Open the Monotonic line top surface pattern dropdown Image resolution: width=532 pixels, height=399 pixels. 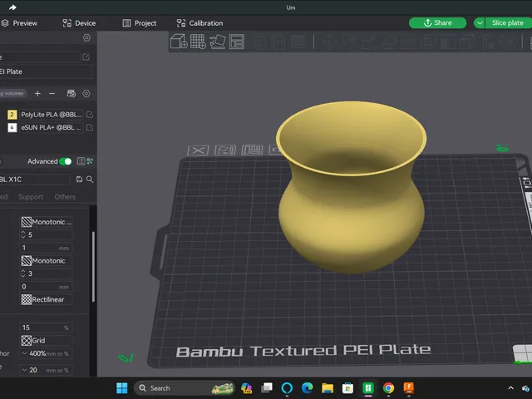(47, 222)
